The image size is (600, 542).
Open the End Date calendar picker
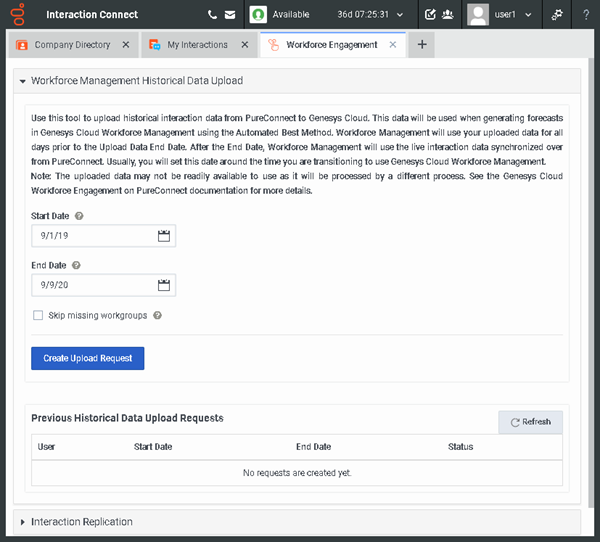click(x=165, y=286)
